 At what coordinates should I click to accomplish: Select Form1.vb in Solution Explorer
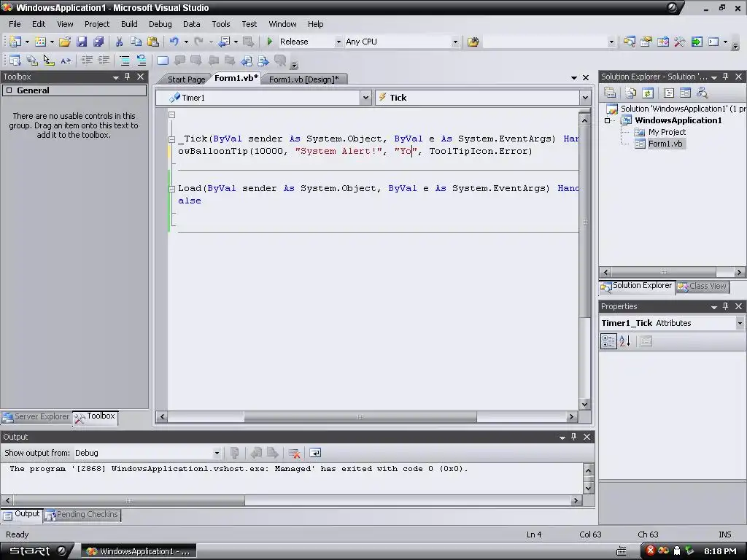665,144
